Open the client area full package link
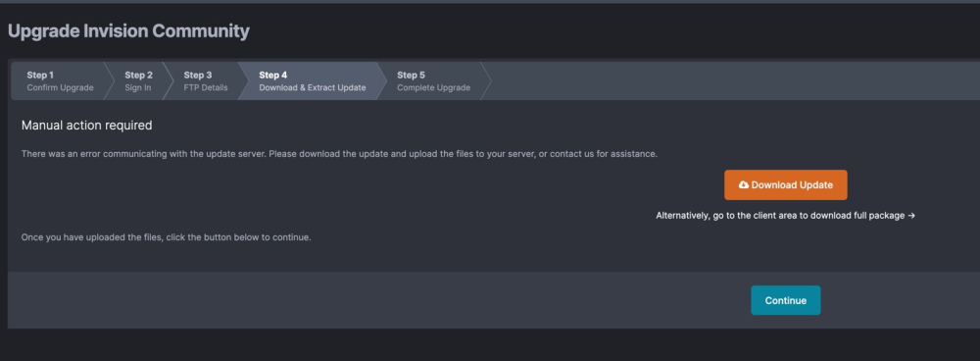980x361 pixels. coord(786,215)
